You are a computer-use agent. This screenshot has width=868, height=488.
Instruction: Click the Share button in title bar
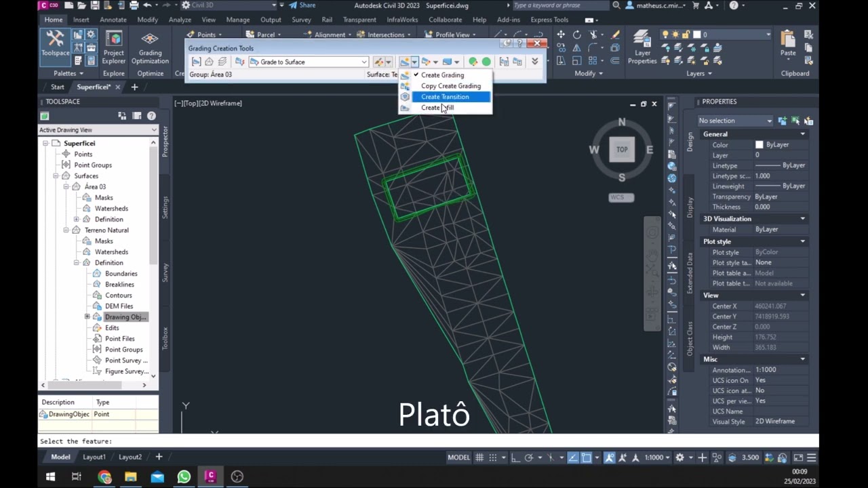[302, 5]
